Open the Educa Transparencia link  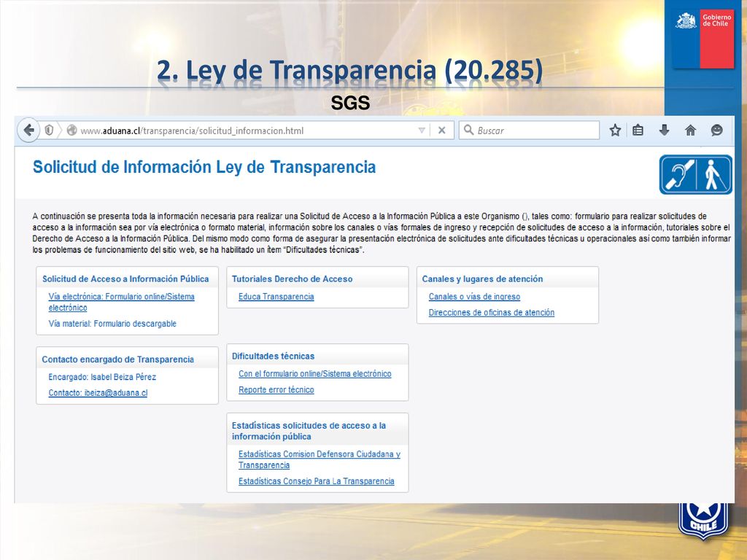pyautogui.click(x=276, y=297)
